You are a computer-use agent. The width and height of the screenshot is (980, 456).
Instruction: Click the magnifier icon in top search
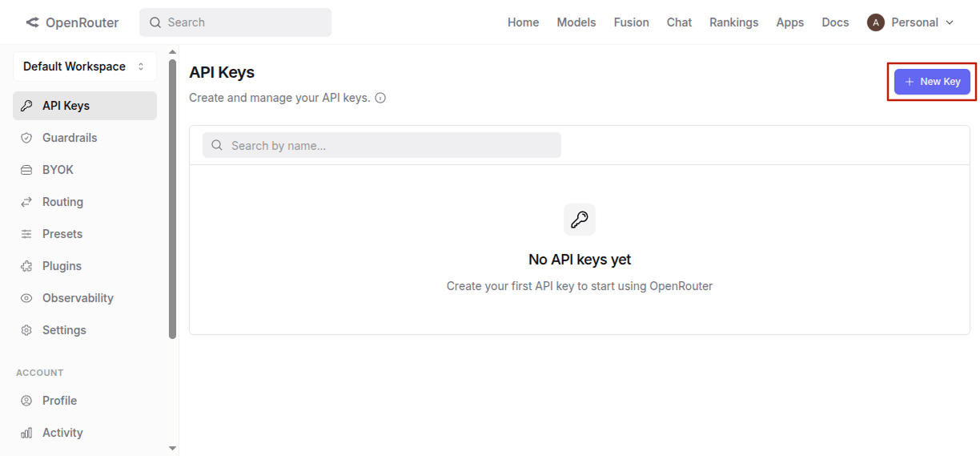pos(155,22)
